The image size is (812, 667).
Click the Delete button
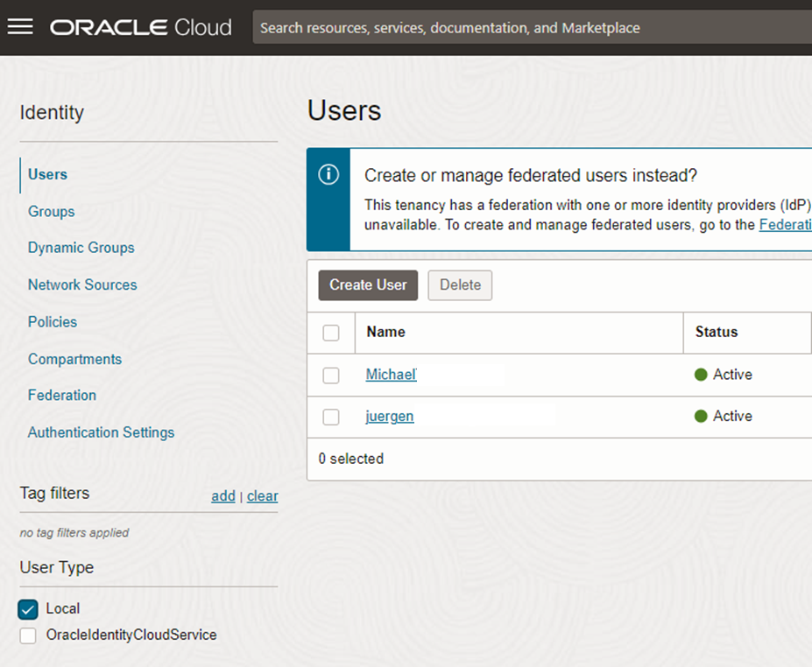[460, 285]
